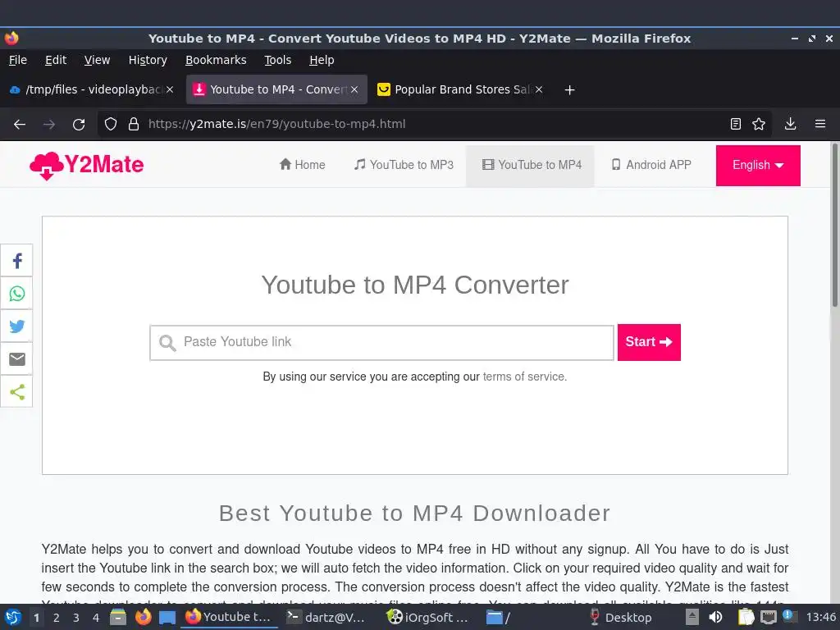Go back with the browser back arrow
This screenshot has width=840, height=630.
tap(20, 125)
